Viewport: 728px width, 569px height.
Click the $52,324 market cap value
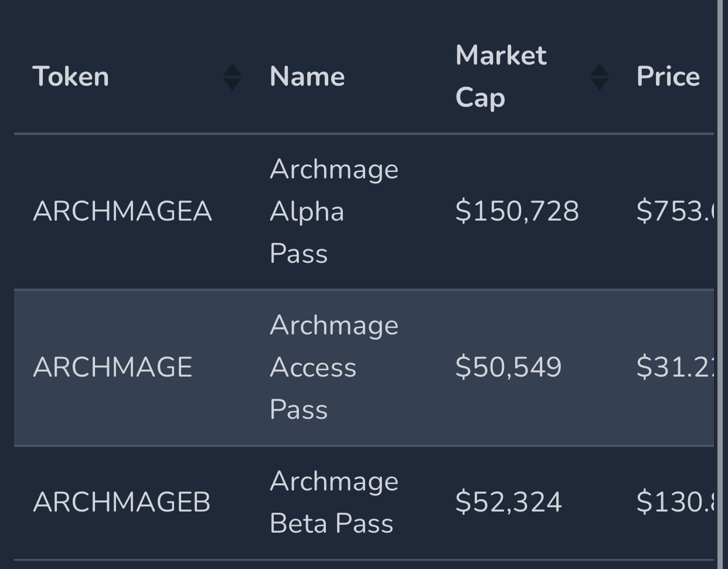[x=508, y=502]
